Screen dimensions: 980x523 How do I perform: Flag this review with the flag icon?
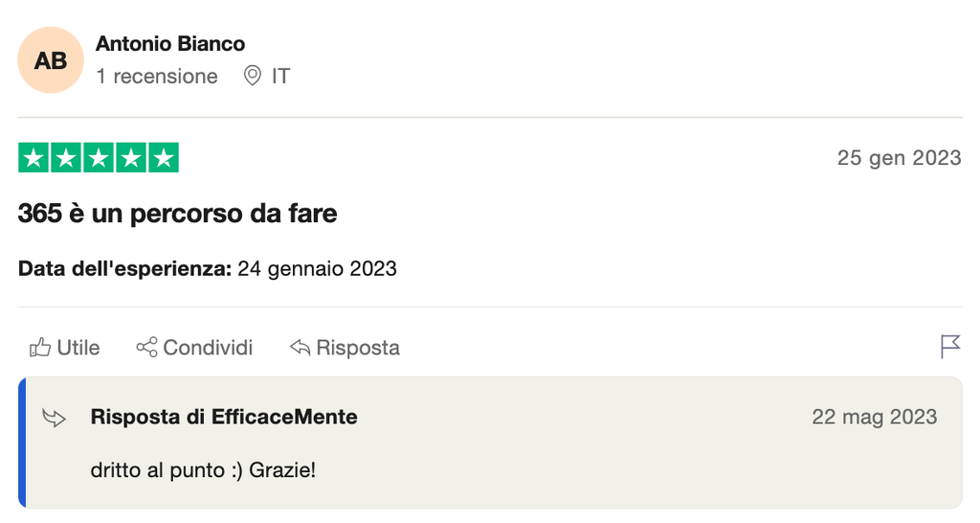pos(950,346)
